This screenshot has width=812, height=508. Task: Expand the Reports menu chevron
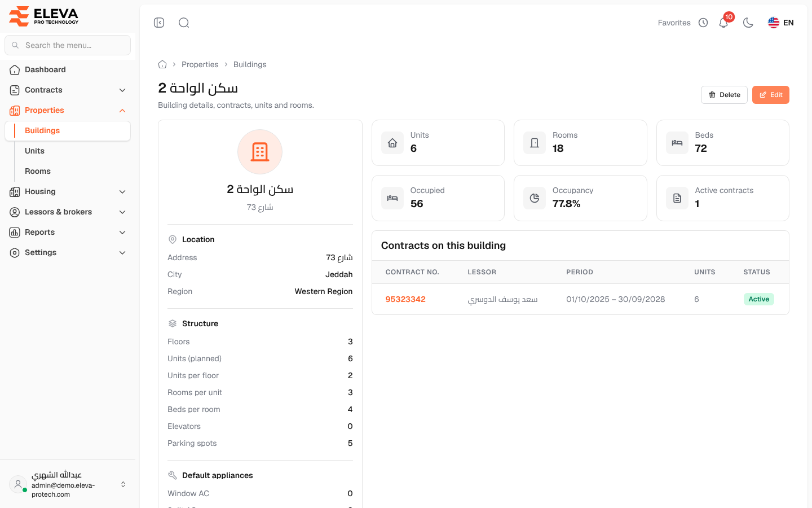(x=122, y=233)
